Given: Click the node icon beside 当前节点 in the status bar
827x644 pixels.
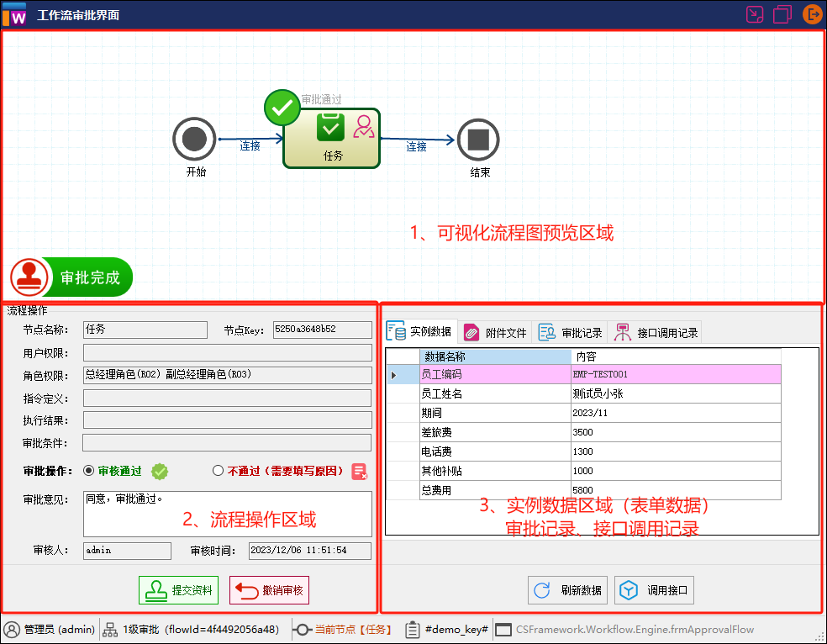Looking at the screenshot, I should (x=303, y=630).
